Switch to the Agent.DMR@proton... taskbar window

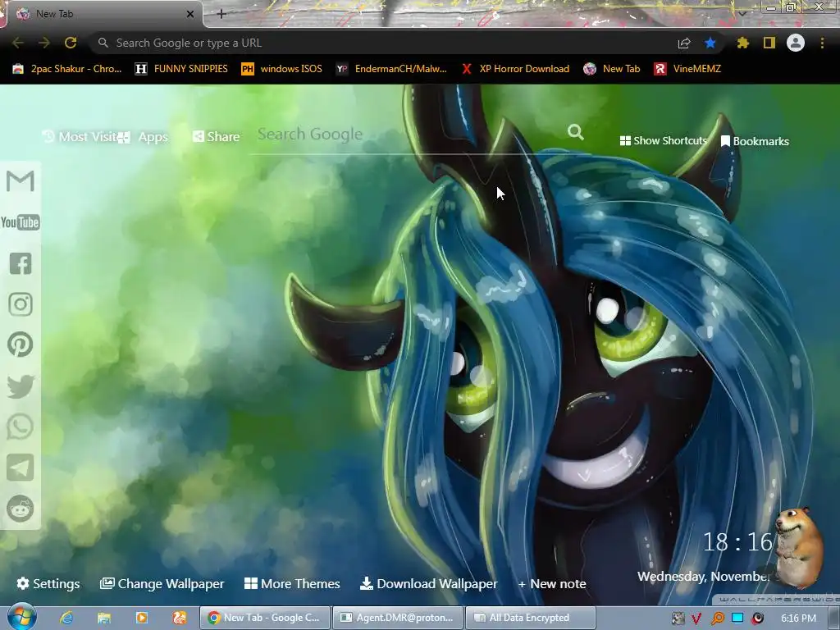point(397,618)
